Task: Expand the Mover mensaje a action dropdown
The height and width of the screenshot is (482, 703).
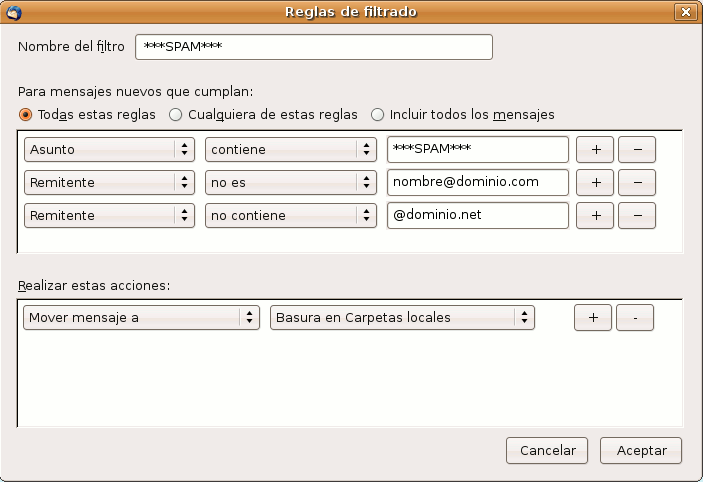Action: point(141,318)
